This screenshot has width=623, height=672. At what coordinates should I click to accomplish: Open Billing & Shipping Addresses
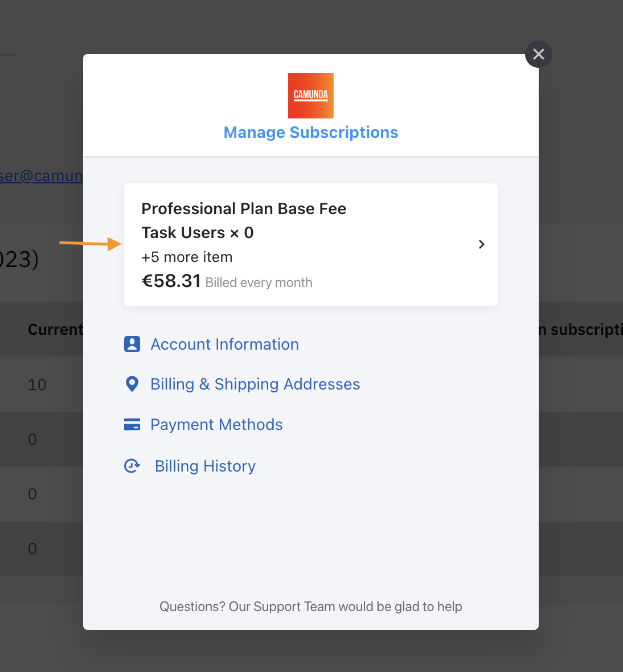click(255, 384)
